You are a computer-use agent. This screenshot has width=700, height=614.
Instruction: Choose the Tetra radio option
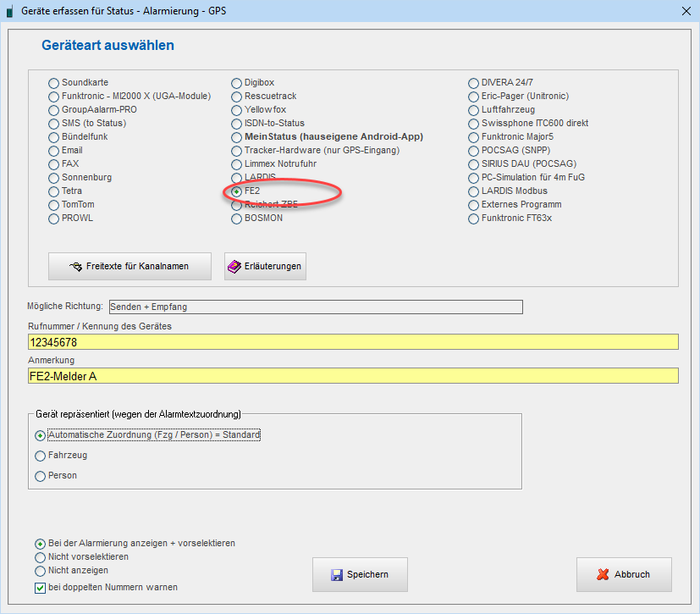tap(54, 191)
